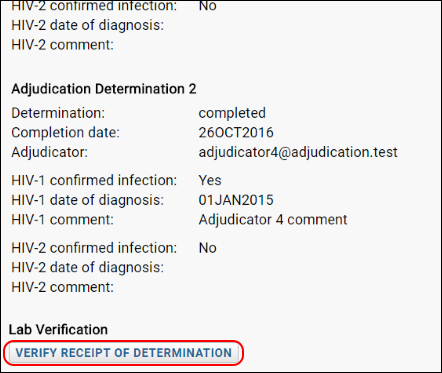Click the HIV-1 confirmed infection label
The image size is (442, 373).
[x=94, y=180]
